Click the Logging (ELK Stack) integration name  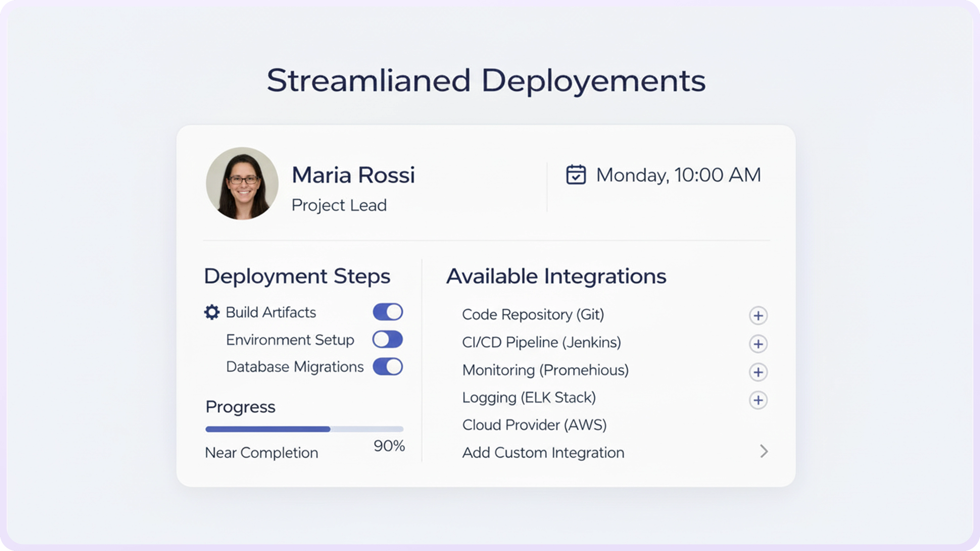529,397
